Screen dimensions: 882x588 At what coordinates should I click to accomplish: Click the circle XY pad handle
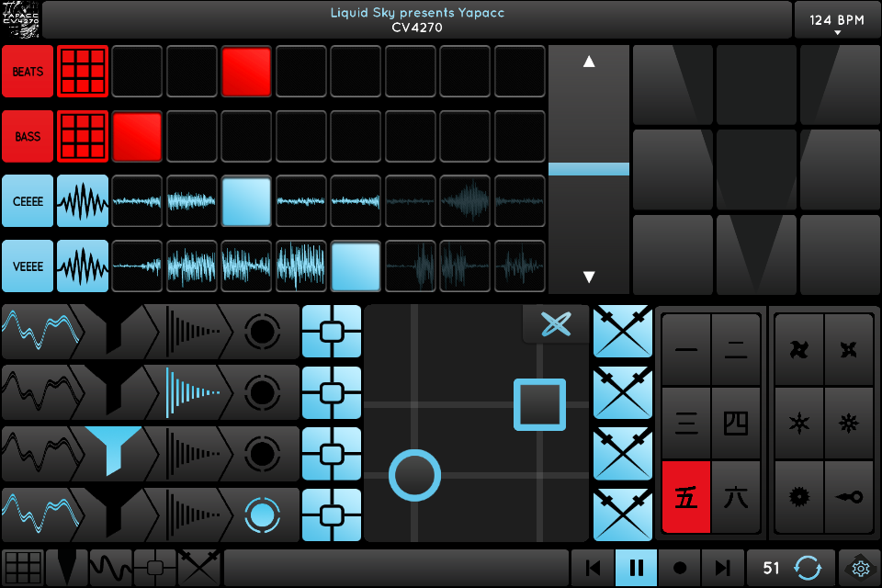tap(414, 476)
